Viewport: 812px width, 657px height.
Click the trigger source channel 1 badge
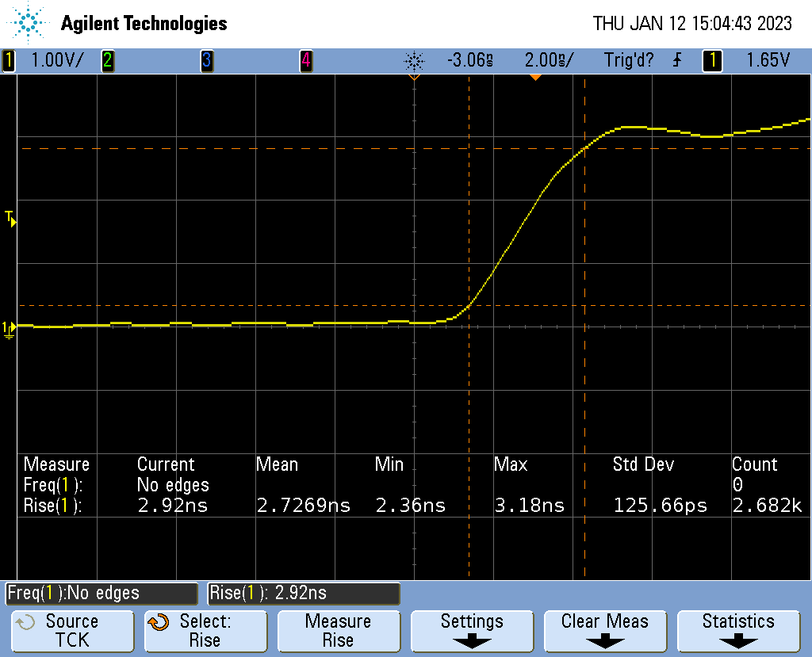click(x=712, y=60)
